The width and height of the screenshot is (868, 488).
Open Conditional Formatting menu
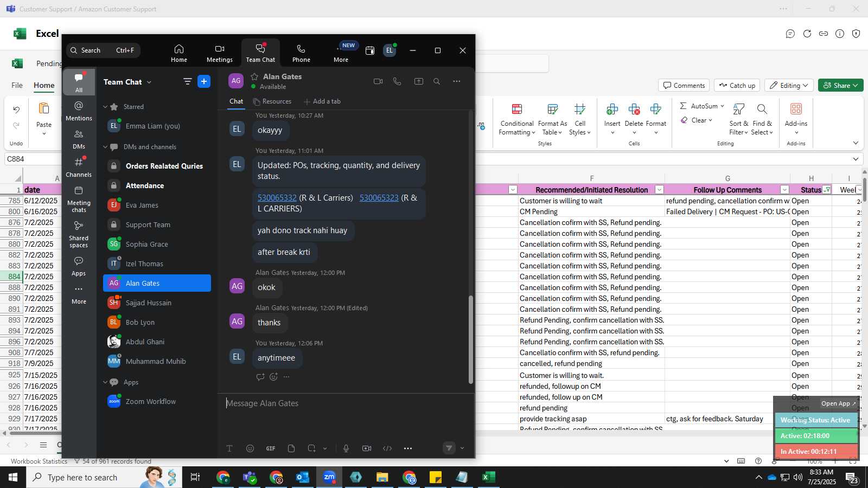(x=517, y=119)
